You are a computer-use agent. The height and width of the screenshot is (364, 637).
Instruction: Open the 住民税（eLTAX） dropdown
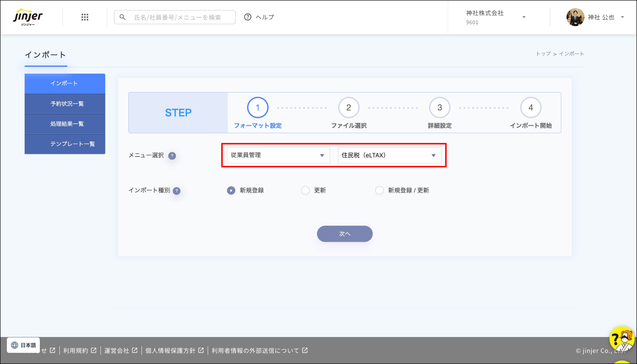pos(390,155)
